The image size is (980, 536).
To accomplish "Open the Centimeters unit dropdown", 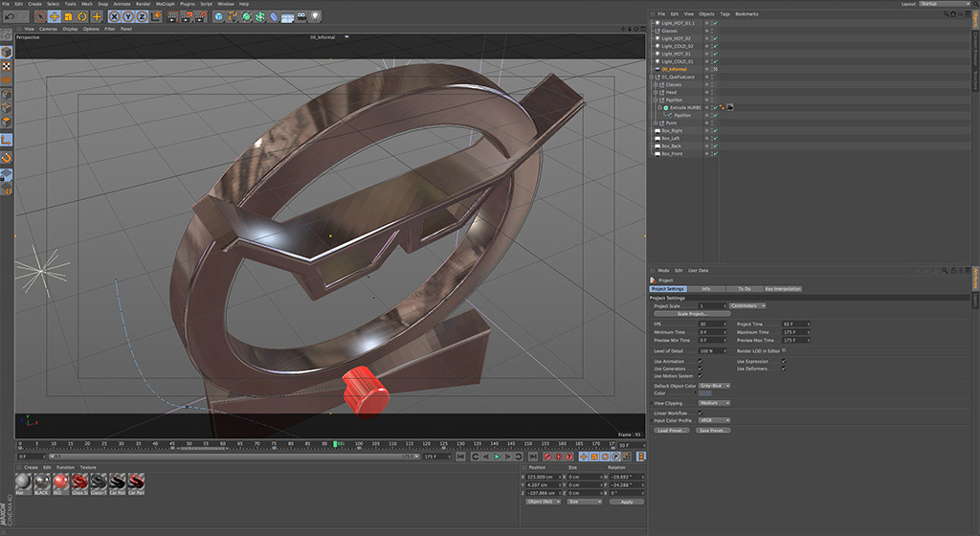I will coord(748,306).
